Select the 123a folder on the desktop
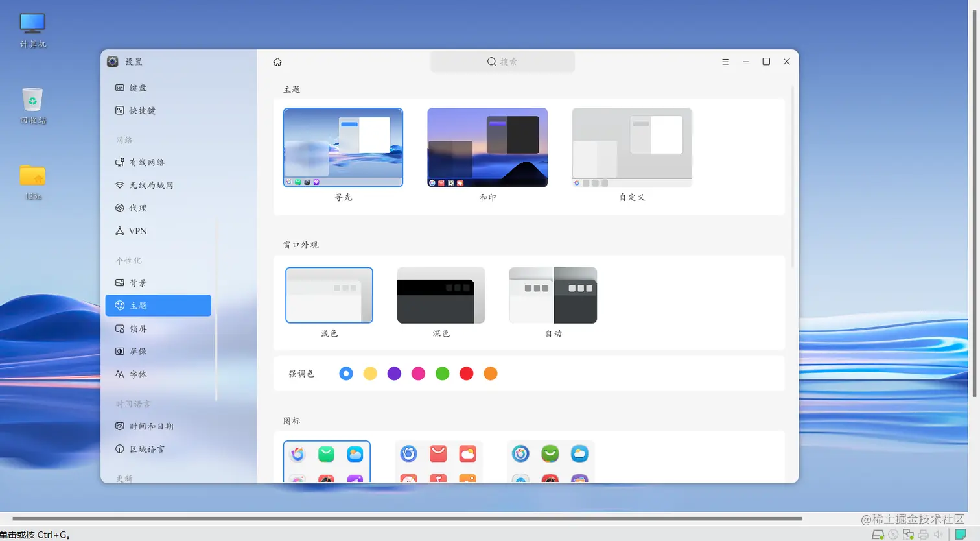The width and height of the screenshot is (980, 541). point(32,182)
